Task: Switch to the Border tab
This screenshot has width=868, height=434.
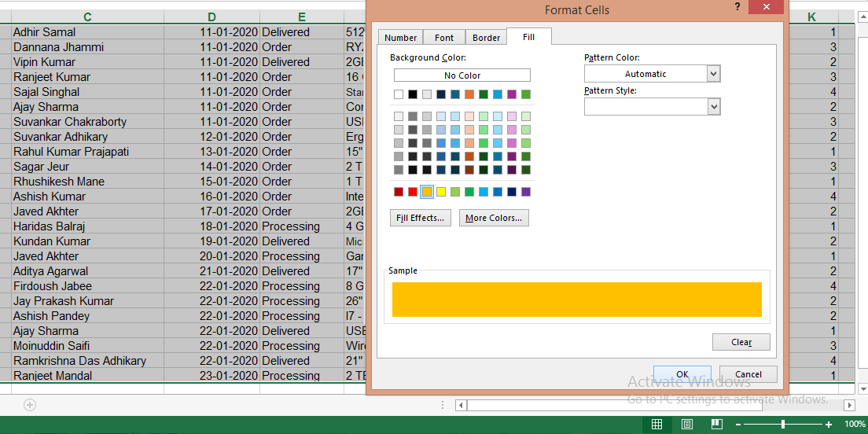Action: tap(487, 38)
